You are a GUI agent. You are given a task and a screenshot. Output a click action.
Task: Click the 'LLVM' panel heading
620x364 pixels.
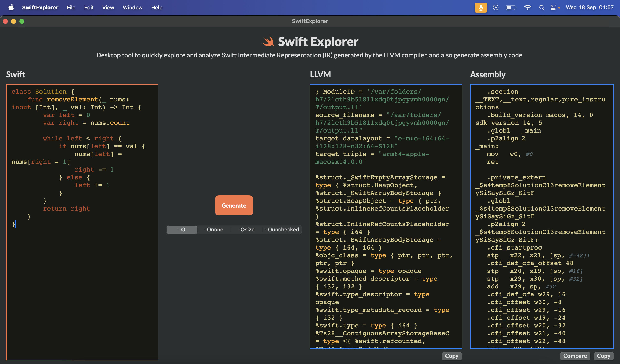click(320, 74)
